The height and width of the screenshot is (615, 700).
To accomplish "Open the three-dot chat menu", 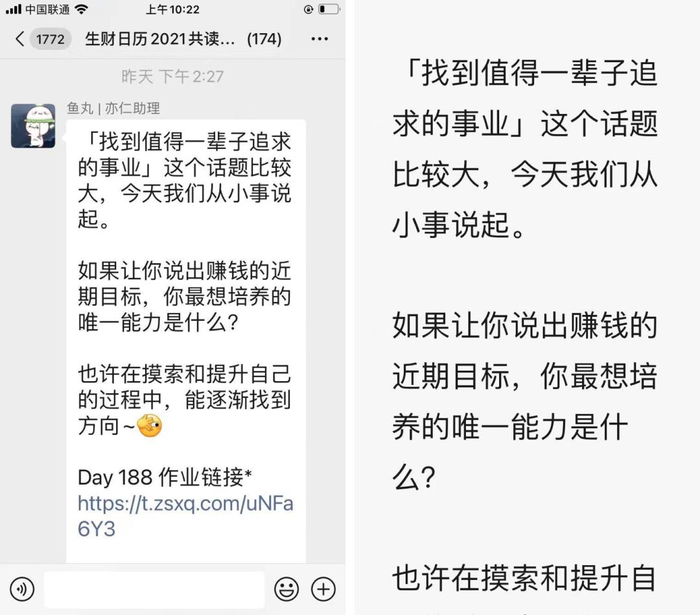I will [x=320, y=40].
